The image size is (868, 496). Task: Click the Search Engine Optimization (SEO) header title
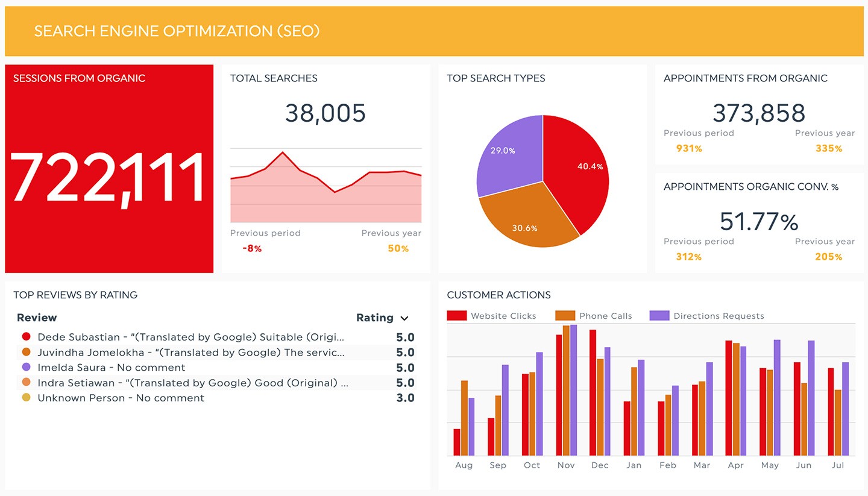(177, 31)
